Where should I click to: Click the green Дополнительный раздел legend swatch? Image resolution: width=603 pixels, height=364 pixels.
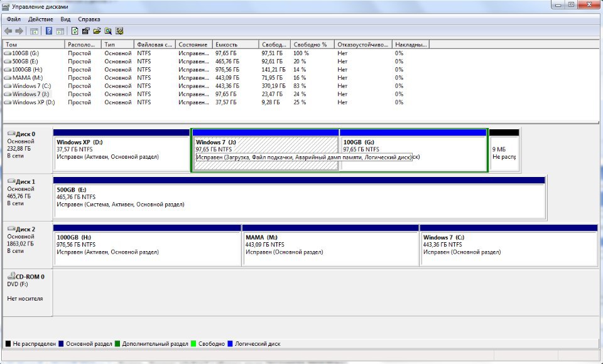click(117, 344)
